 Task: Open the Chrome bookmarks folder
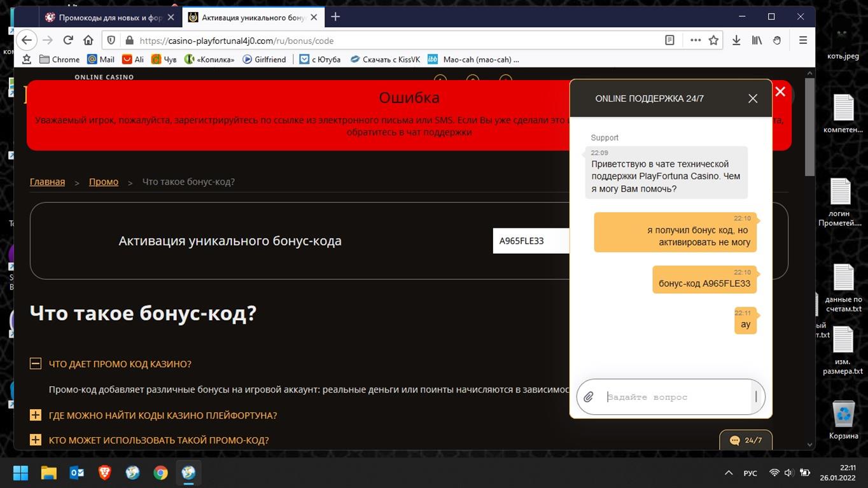point(59,59)
